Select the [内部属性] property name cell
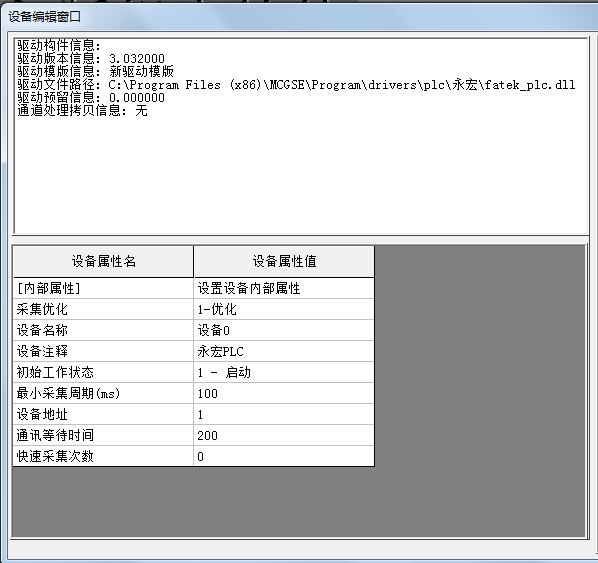598x563 pixels. (103, 288)
